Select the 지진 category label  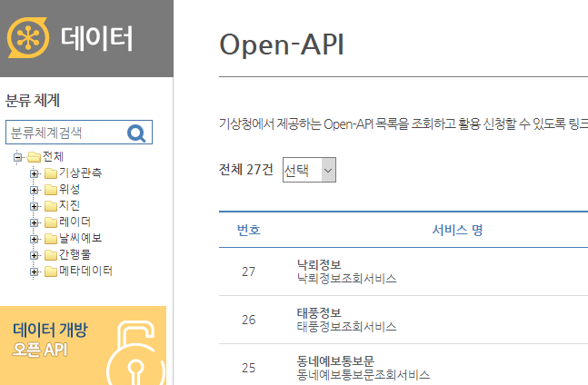click(x=70, y=205)
